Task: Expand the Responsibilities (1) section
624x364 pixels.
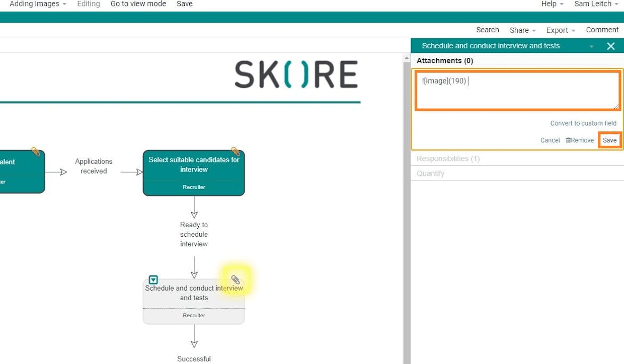Action: pos(448,158)
